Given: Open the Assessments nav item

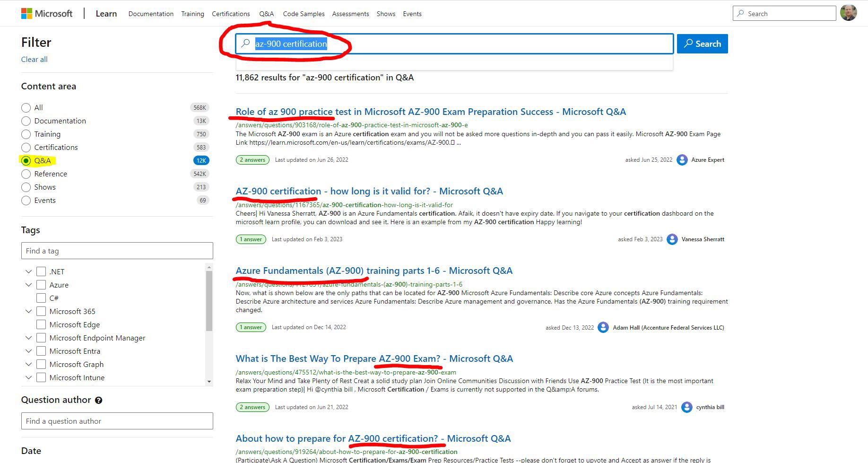Looking at the screenshot, I should [x=350, y=14].
